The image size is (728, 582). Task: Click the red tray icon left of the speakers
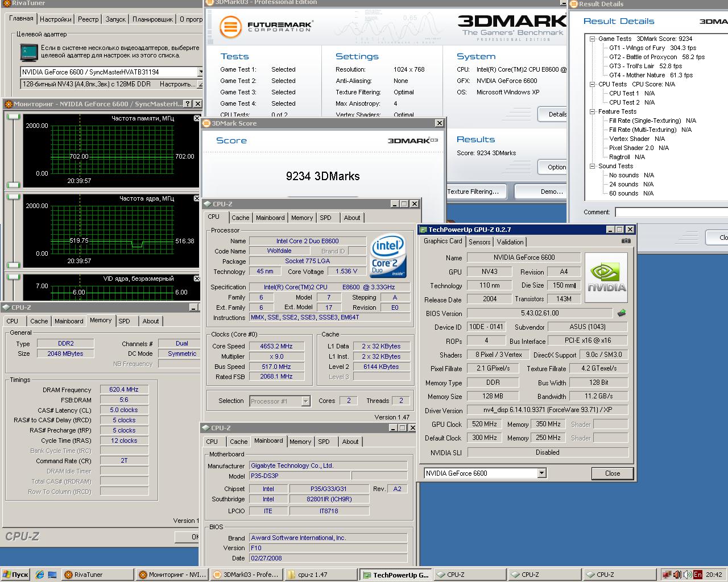[x=667, y=575]
